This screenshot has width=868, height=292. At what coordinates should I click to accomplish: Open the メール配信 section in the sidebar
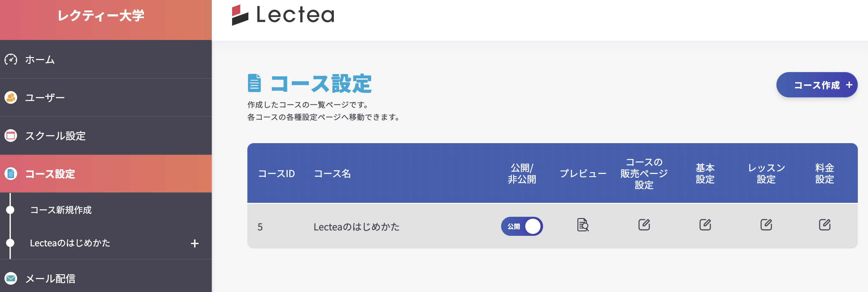click(x=51, y=278)
